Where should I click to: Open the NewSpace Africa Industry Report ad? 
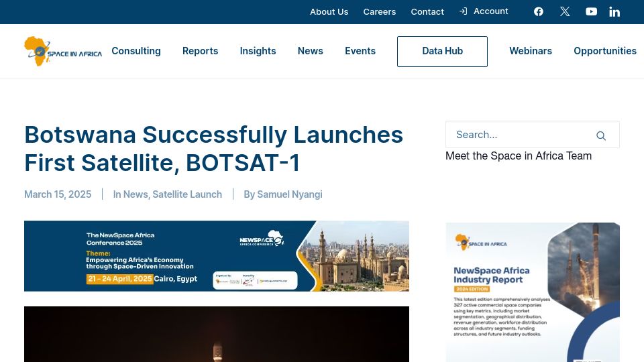pyautogui.click(x=533, y=292)
